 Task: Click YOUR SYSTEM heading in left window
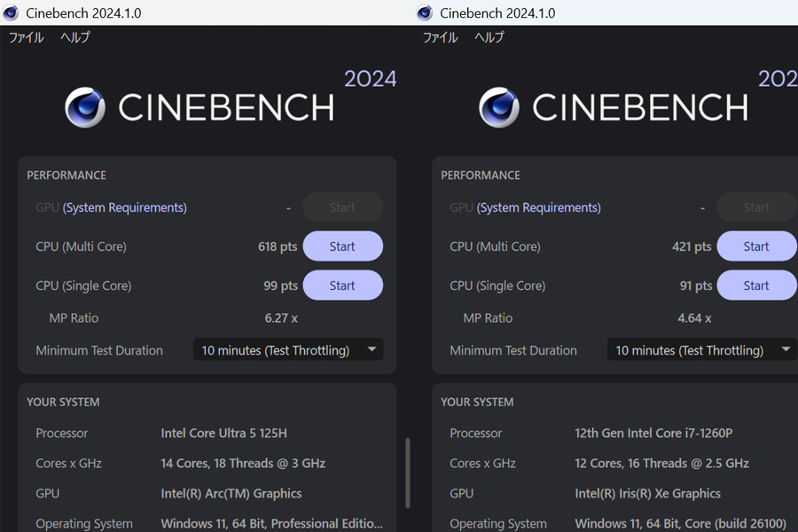coord(63,403)
